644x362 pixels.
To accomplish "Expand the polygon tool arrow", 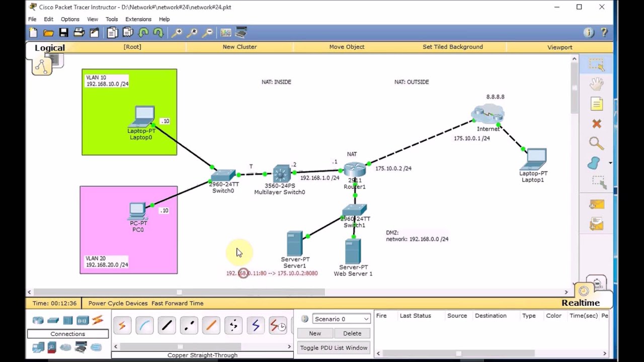I will (x=610, y=163).
